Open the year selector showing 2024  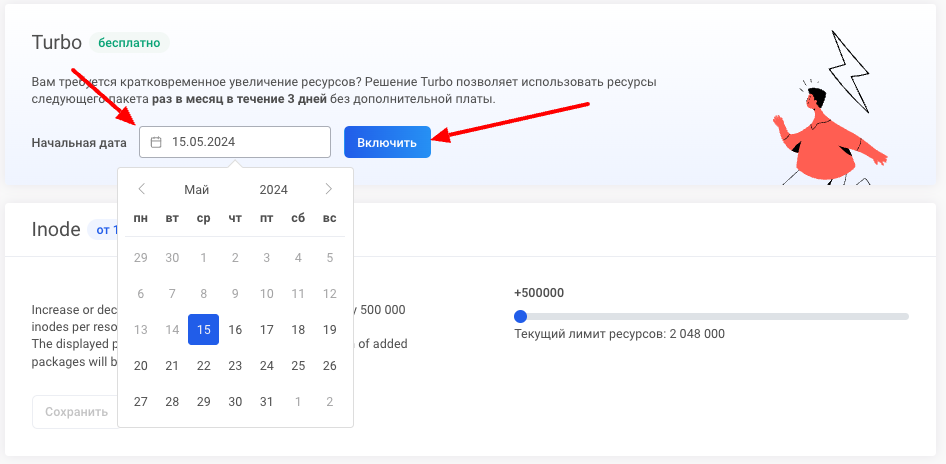pyautogui.click(x=273, y=190)
